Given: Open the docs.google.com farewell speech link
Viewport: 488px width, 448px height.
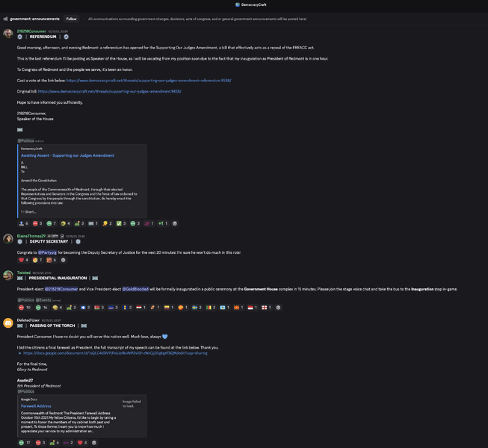Looking at the screenshot, I should pos(115,353).
